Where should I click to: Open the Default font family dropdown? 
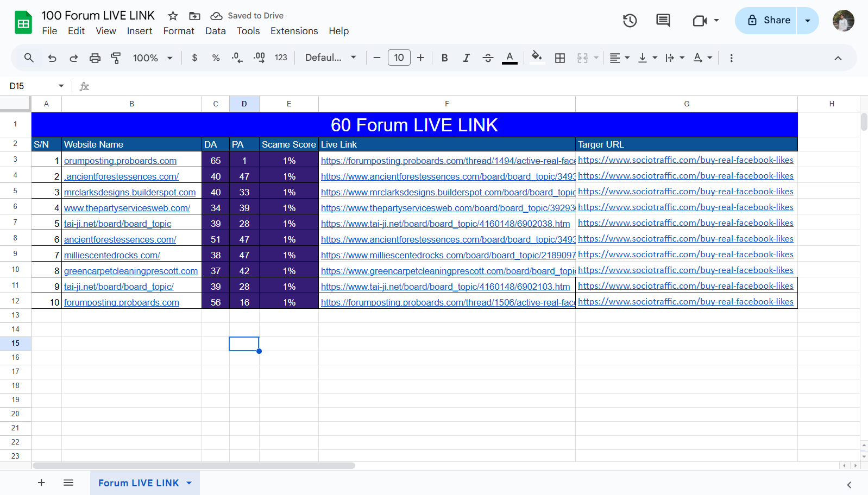click(330, 58)
